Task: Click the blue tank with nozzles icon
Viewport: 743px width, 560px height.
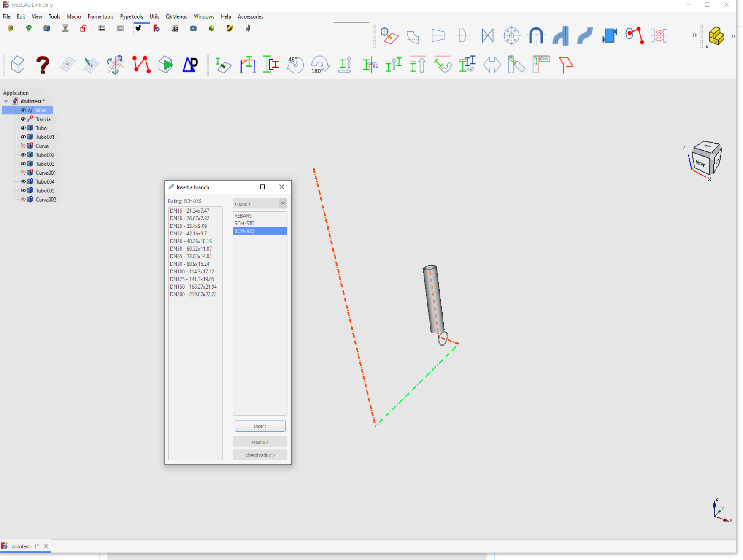Action: (609, 35)
